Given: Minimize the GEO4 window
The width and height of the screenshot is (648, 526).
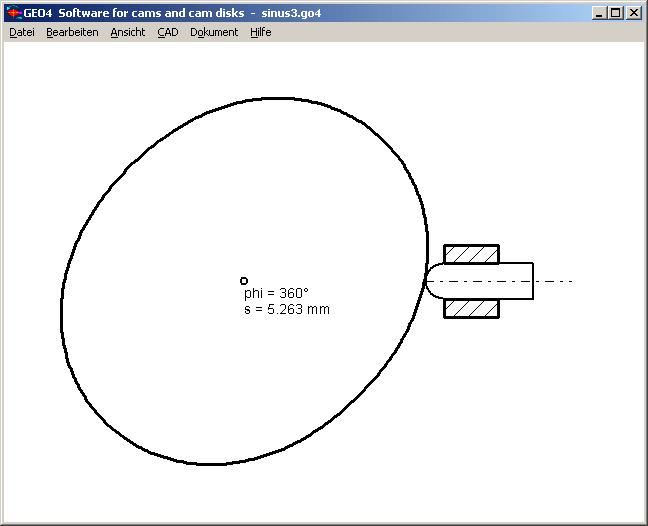Looking at the screenshot, I should [598, 13].
